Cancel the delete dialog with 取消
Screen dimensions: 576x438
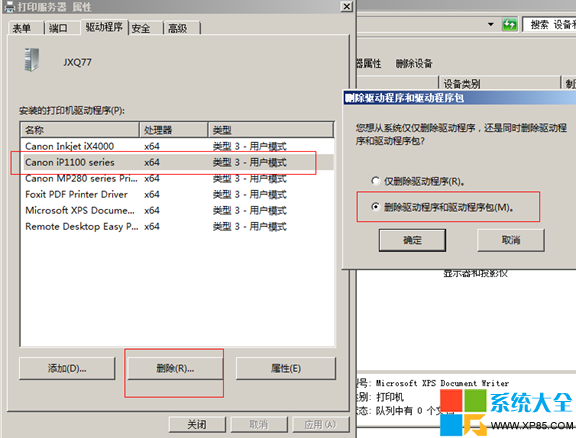pyautogui.click(x=511, y=240)
